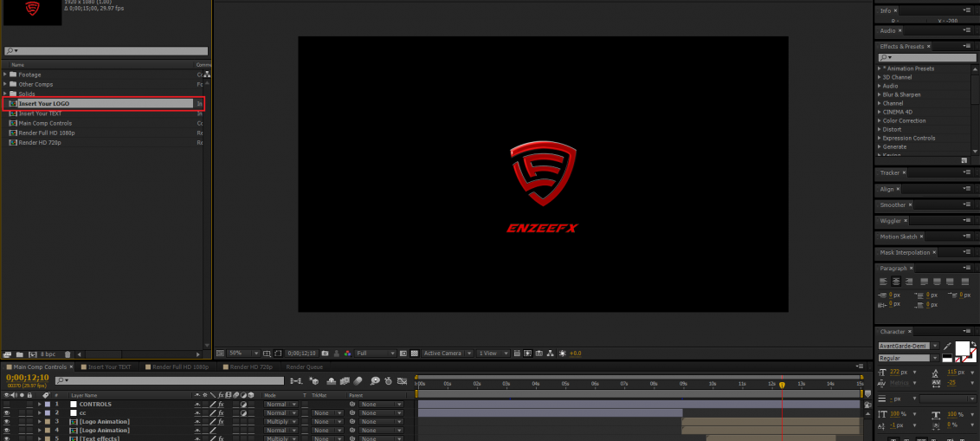Viewport: 980px width, 441px height.
Task: Swap fill and stroke colors
Action: [975, 344]
